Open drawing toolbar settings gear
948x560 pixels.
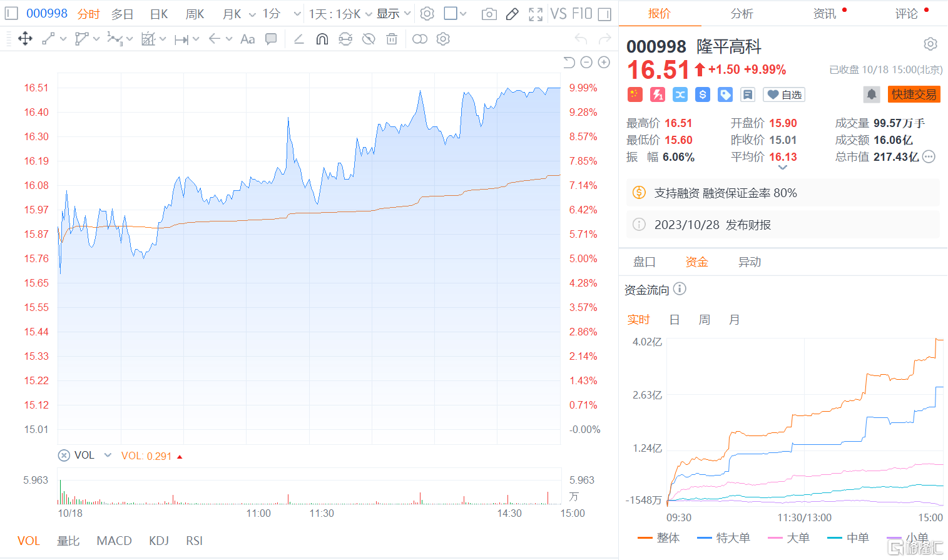coord(443,39)
